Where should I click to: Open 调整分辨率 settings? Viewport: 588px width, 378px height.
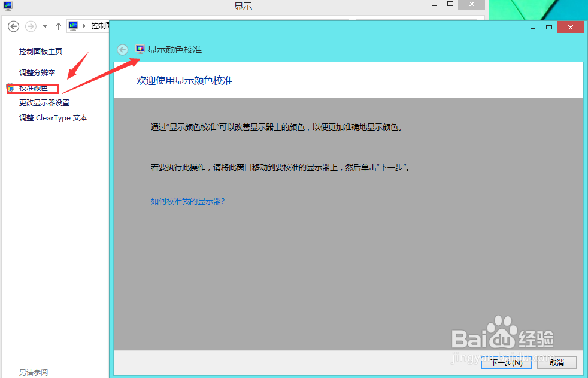click(x=38, y=72)
